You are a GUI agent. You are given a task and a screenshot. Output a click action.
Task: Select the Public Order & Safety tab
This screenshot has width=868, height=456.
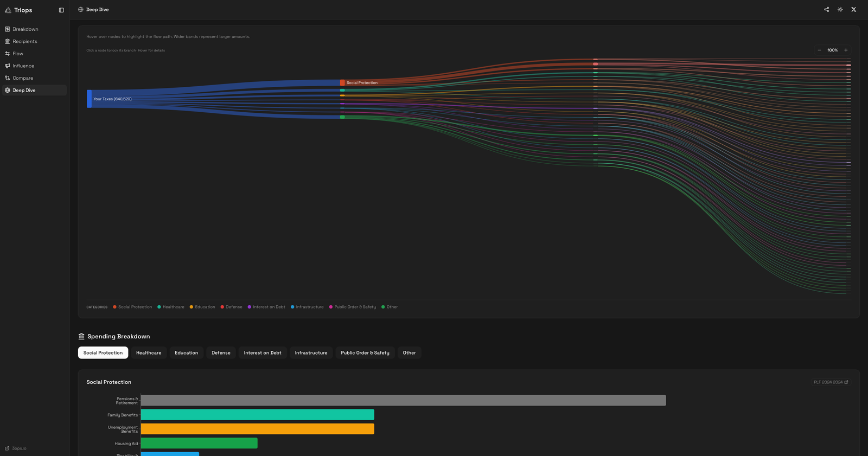[x=365, y=353]
